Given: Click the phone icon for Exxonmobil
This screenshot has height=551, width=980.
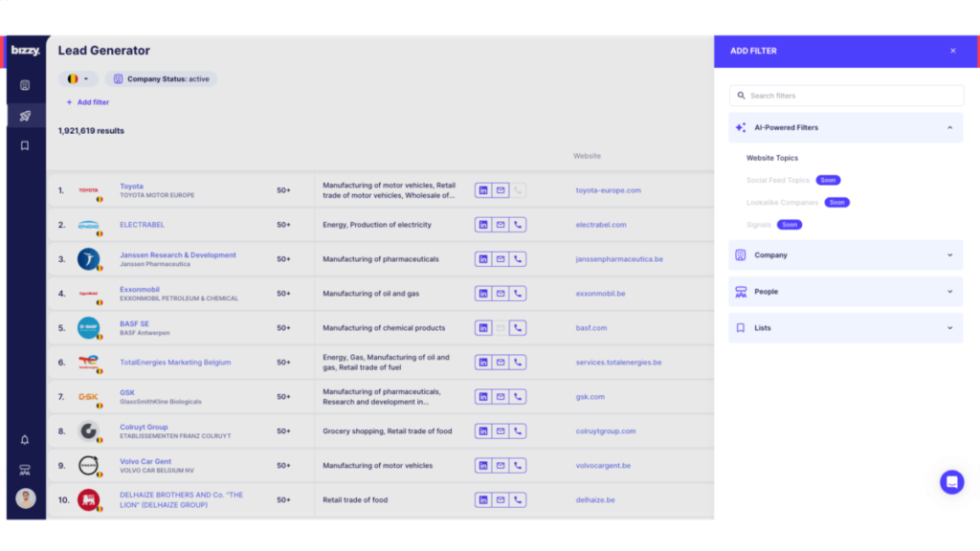Looking at the screenshot, I should click(x=518, y=293).
